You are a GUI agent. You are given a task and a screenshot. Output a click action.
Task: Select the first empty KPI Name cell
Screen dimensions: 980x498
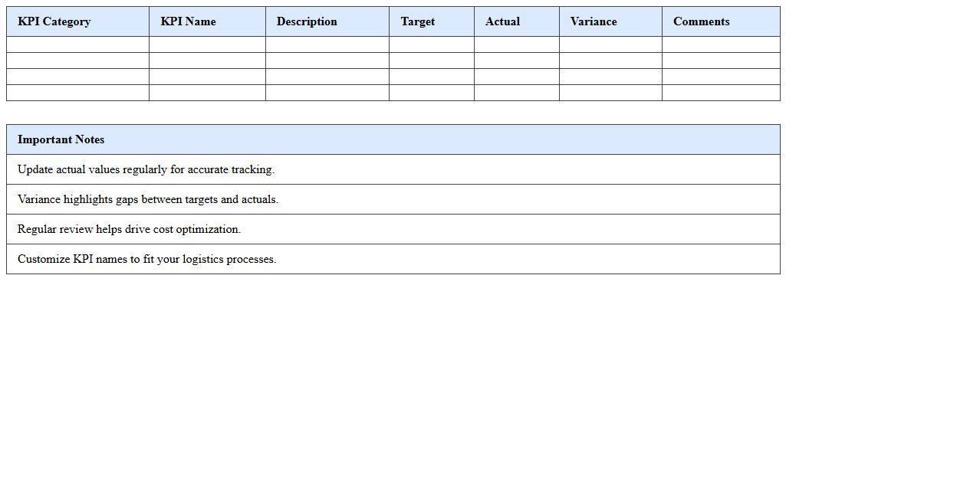click(207, 44)
